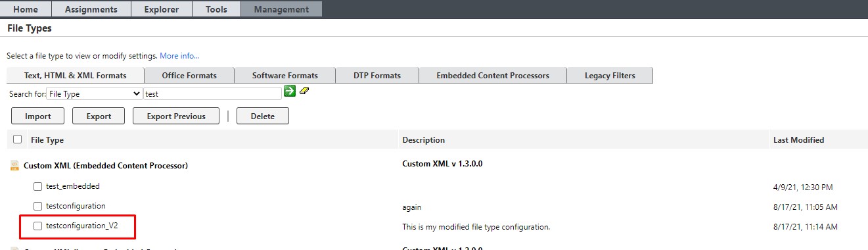Click the Export Previous button
Image resolution: width=868 pixels, height=250 pixels.
pyautogui.click(x=176, y=116)
